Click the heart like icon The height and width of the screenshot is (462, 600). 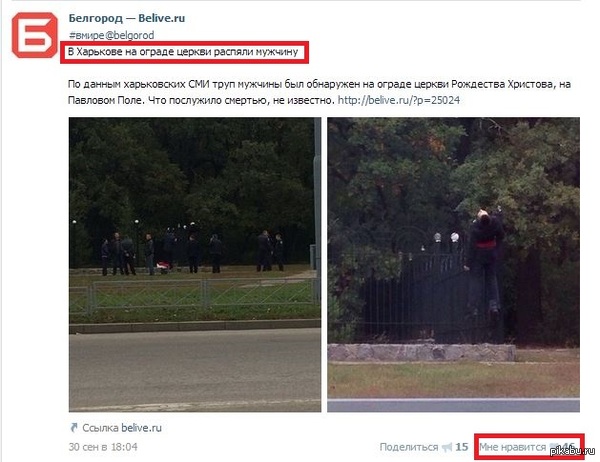[554, 447]
